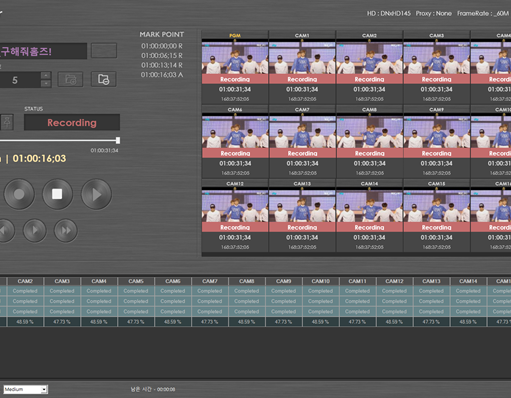Click the folder icon with minus sign
Screen dimensions: 511x398
[104, 79]
